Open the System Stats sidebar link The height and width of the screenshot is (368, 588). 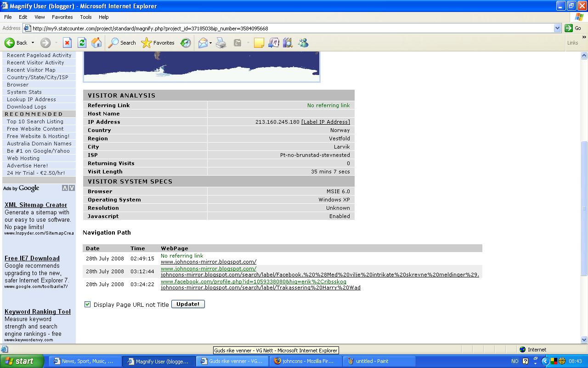click(x=24, y=92)
